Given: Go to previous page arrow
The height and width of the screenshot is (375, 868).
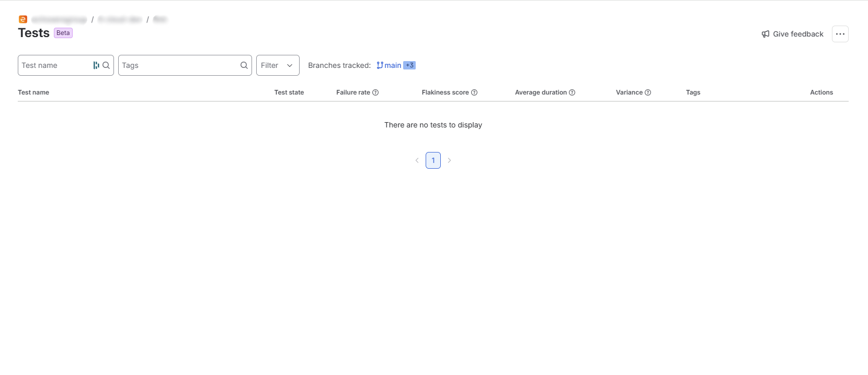Looking at the screenshot, I should tap(417, 160).
